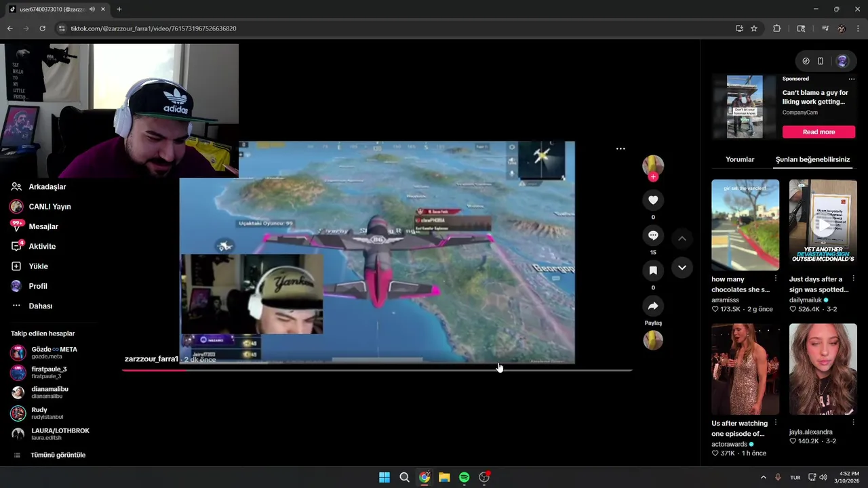This screenshot has height=488, width=868.
Task: Open the McDonald's sign video thumbnail
Action: 823,225
